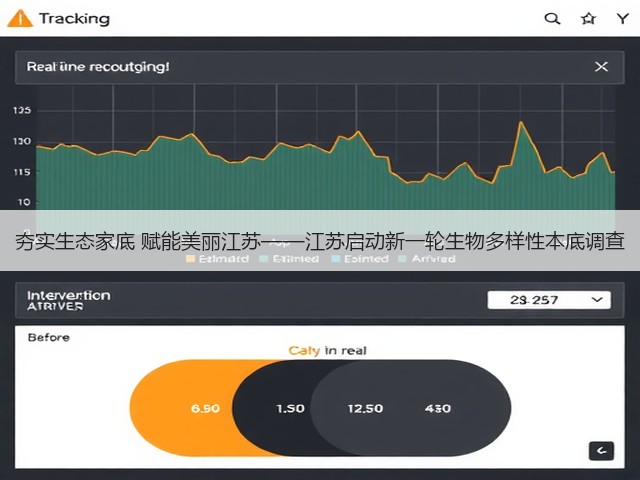Viewport: 640px width, 480px height.
Task: Open the 28-257 dropdown
Action: [549, 300]
